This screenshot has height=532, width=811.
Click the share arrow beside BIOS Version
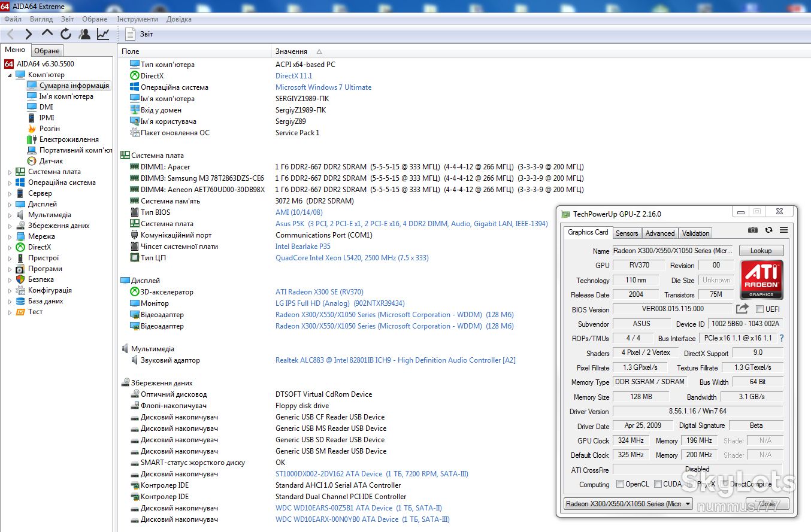742,309
